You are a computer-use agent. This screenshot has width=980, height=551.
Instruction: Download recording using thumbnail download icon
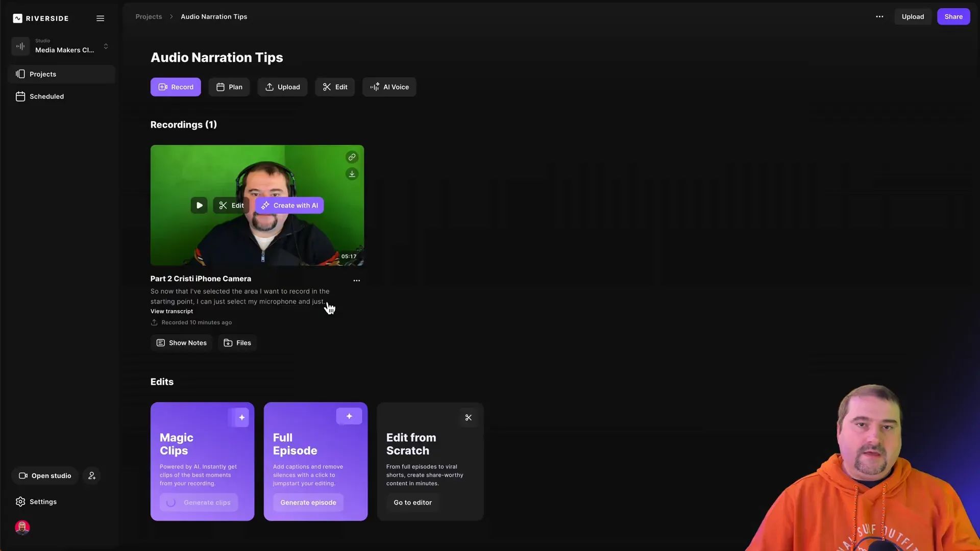coord(352,174)
